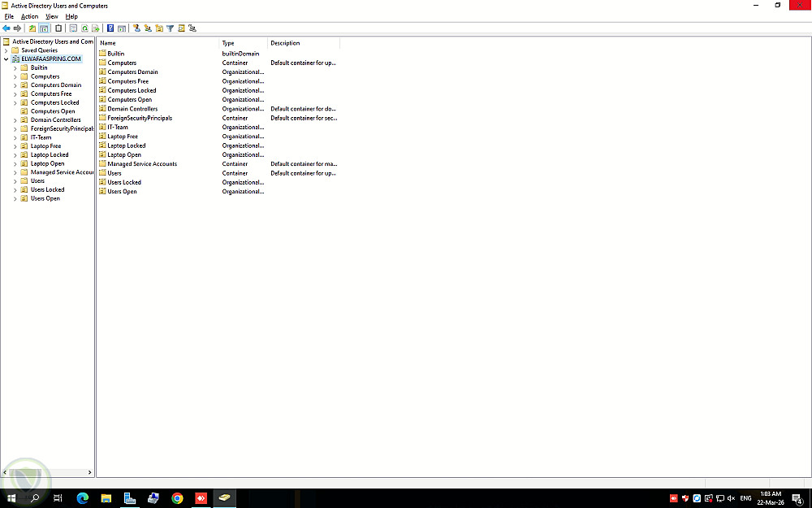Viewport: 812px width, 508px height.
Task: Open Help via the blue question-mark icon
Action: 110,28
